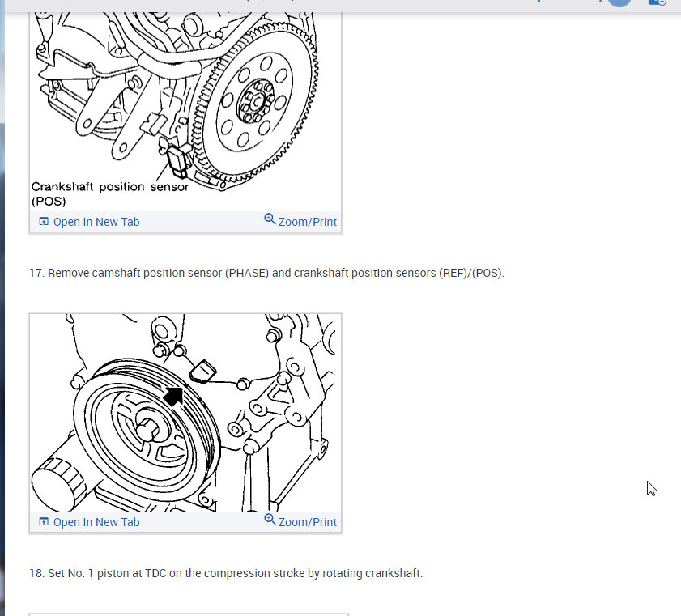Click the magnifier icon below flywheel image

click(x=270, y=219)
